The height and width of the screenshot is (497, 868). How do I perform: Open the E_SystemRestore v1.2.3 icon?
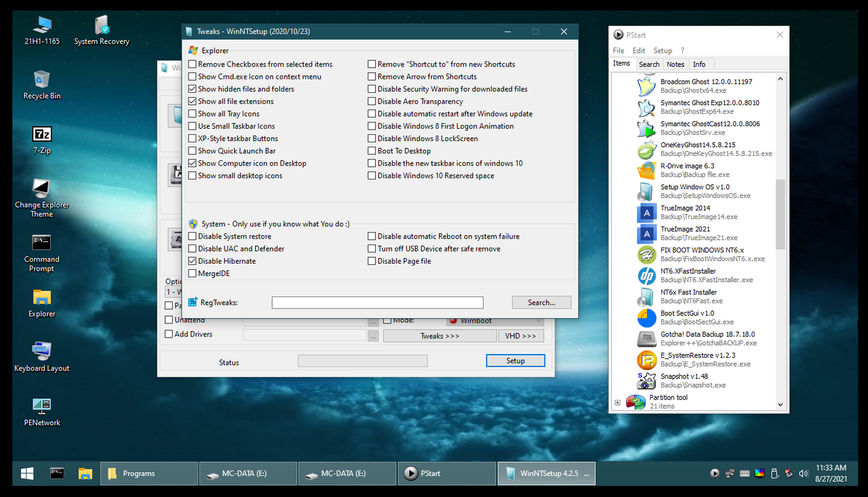click(647, 359)
